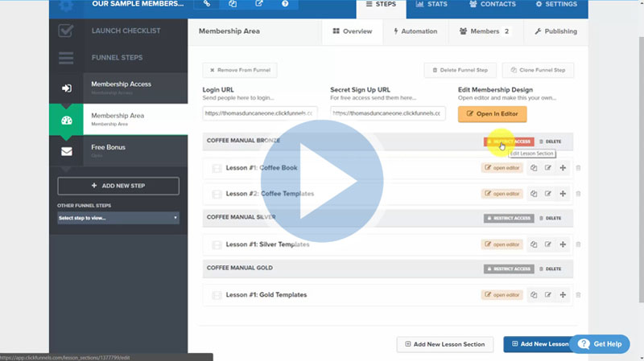Play the video with center play button
Image resolution: width=644 pixels, height=361 pixels.
click(322, 181)
